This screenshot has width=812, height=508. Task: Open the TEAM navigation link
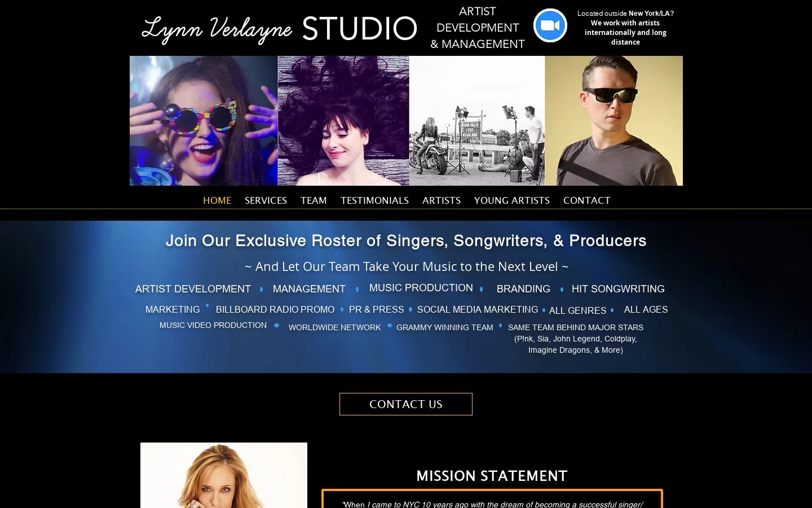(x=314, y=200)
